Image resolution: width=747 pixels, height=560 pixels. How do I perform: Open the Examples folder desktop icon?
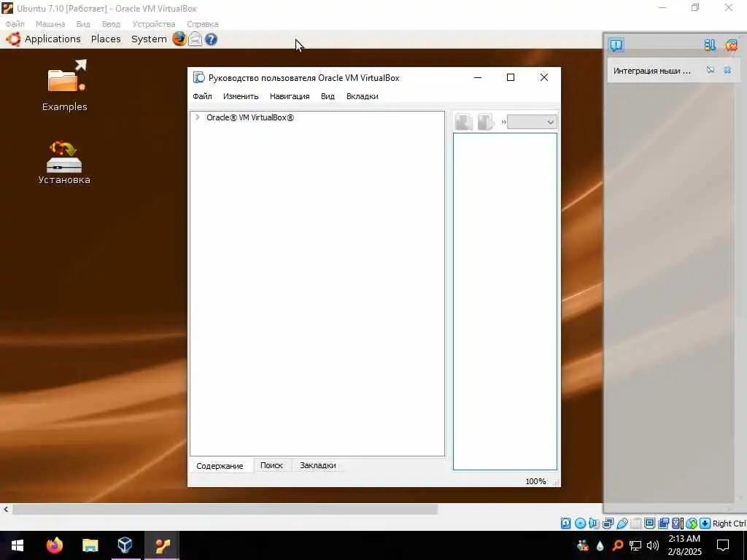(64, 86)
